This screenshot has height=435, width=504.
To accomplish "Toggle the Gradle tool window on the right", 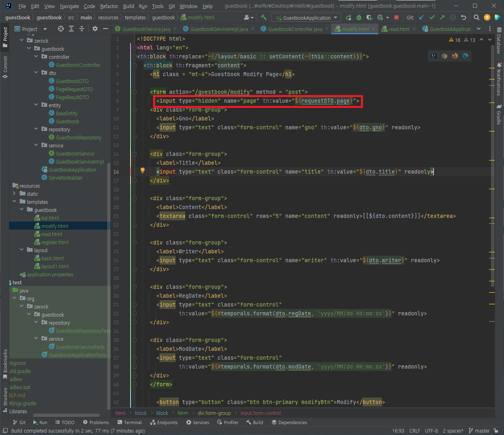I will (499, 114).
